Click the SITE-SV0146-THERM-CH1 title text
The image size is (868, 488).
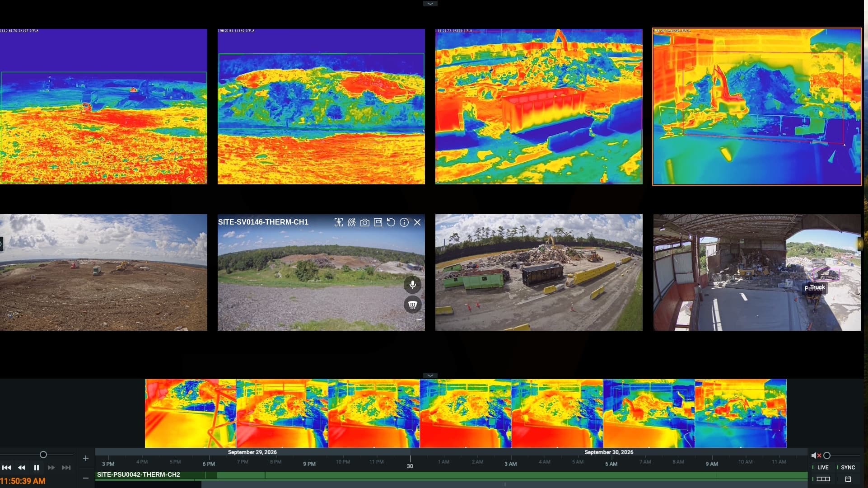pos(263,222)
